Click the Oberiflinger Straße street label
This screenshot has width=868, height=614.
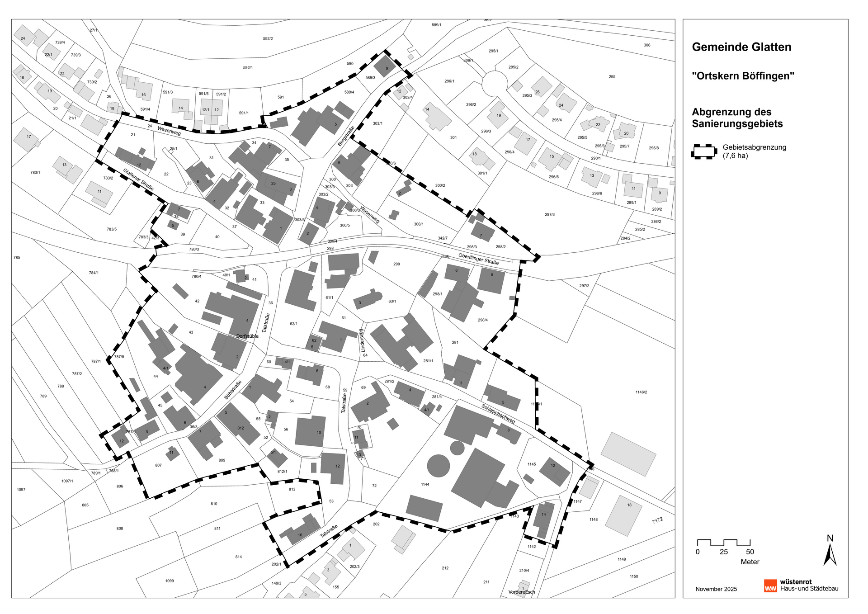[478, 259]
